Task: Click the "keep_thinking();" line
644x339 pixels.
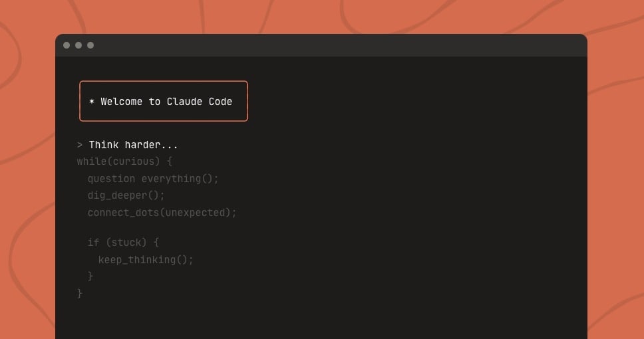Action: click(x=146, y=260)
